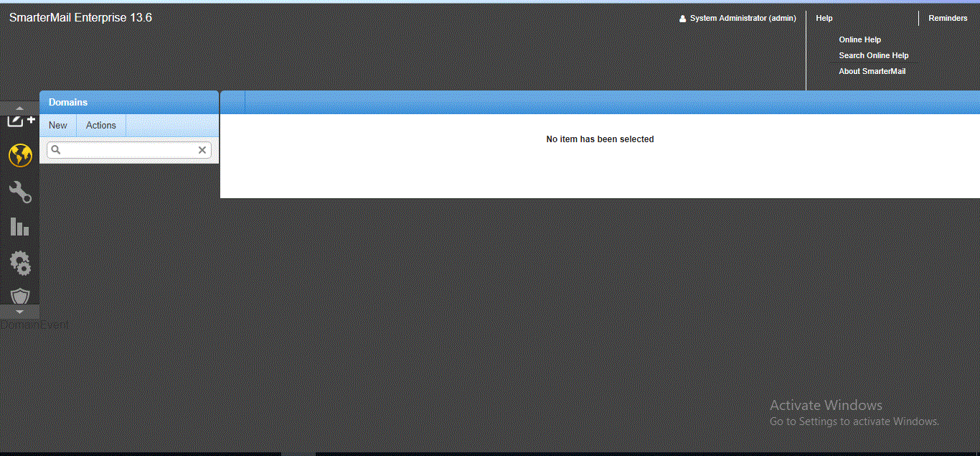Select About SmarterMail menu item
This screenshot has height=456, width=980.
click(x=872, y=71)
